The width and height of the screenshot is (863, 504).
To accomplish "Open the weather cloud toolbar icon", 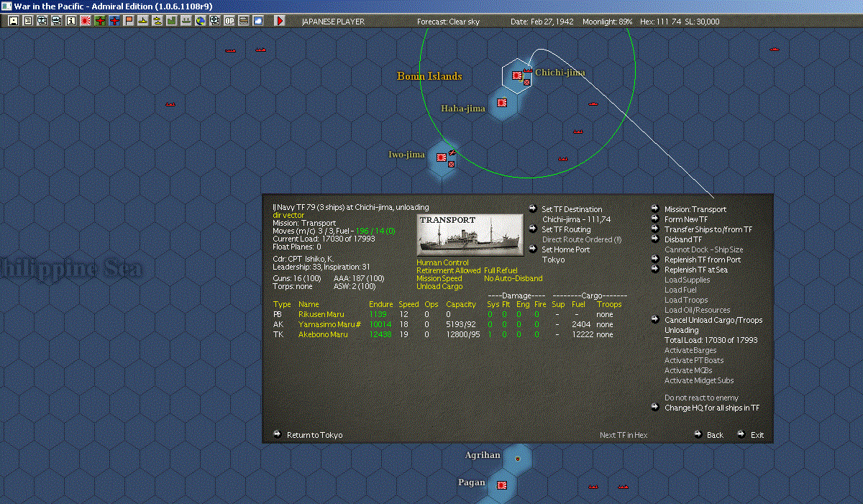I will coord(257,22).
